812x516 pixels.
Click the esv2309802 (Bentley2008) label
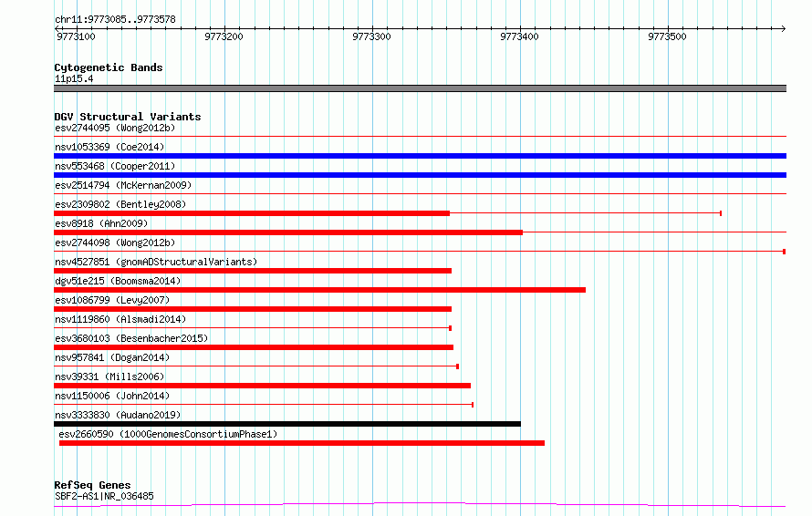point(120,204)
